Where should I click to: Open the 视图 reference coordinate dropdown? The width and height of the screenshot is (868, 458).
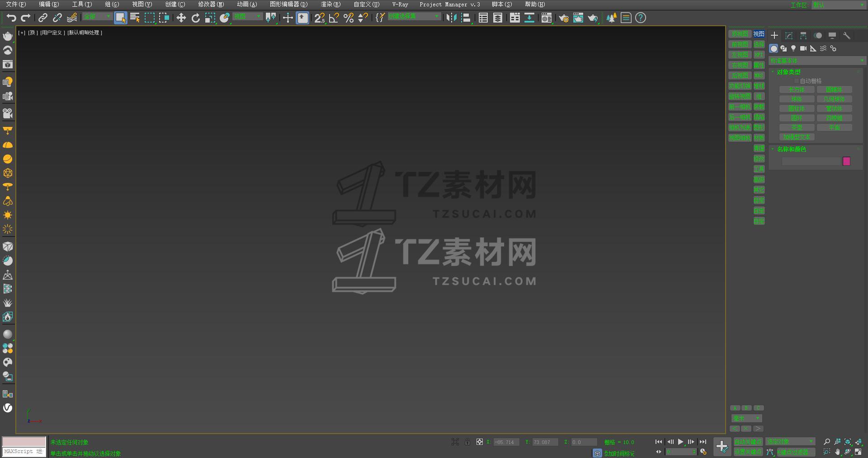click(248, 17)
